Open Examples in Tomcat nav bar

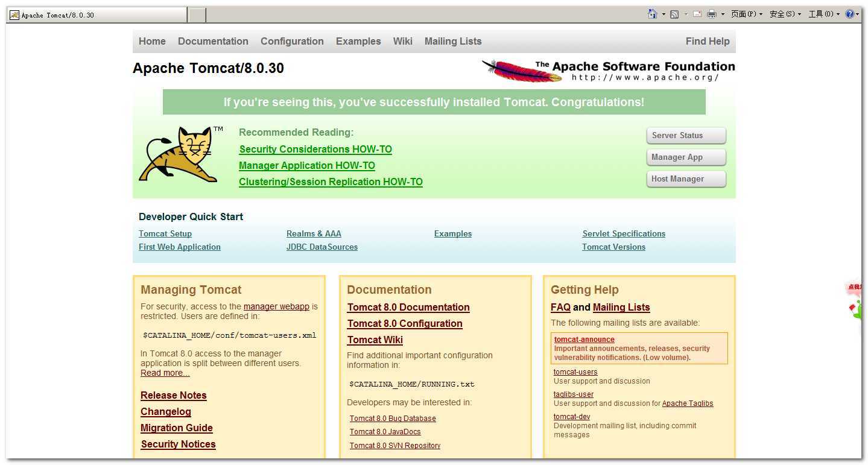tap(358, 41)
